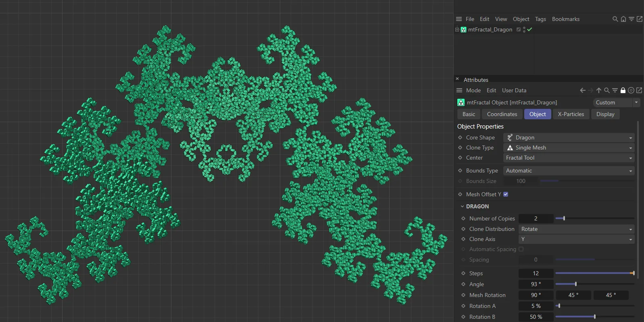Click the Object Manager search icon
This screenshot has width=644, height=322.
[615, 19]
